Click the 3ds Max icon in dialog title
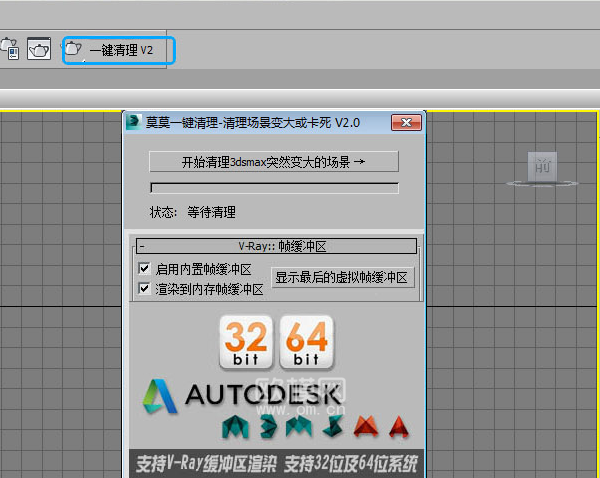The width and height of the screenshot is (600, 478). [134, 122]
